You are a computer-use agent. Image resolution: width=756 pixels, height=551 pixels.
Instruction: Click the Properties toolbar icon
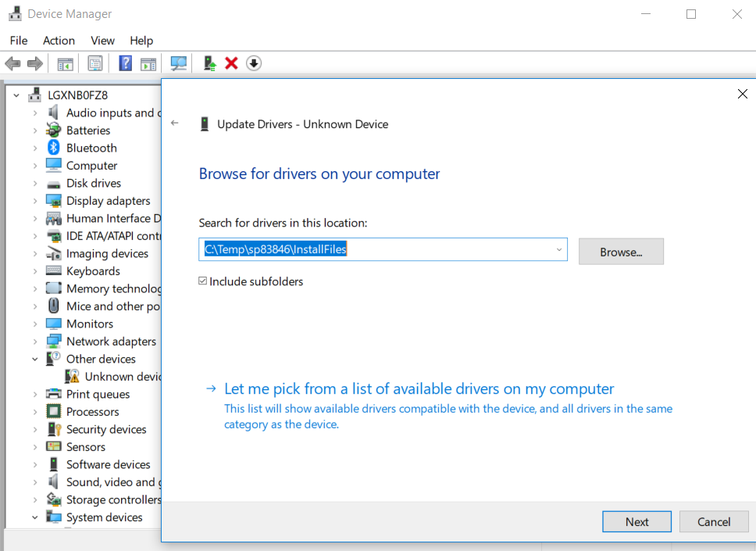(95, 63)
